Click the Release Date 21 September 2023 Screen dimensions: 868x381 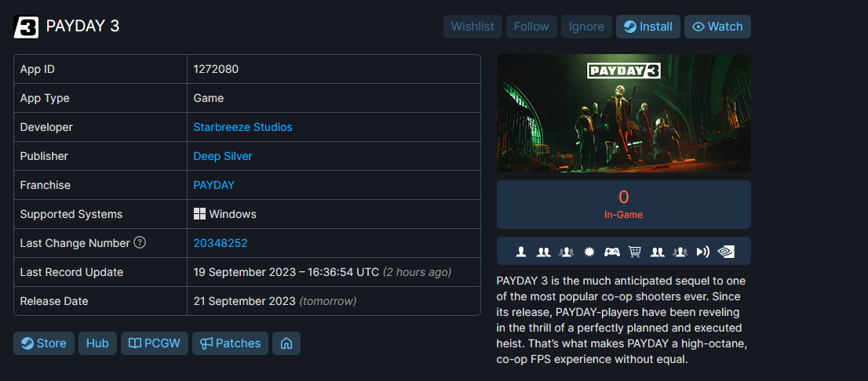click(244, 301)
